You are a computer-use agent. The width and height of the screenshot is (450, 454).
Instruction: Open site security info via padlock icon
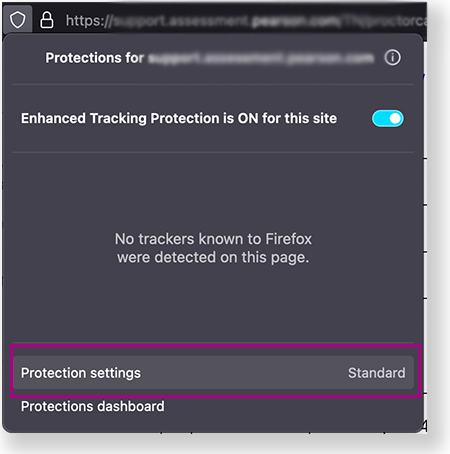pyautogui.click(x=47, y=20)
